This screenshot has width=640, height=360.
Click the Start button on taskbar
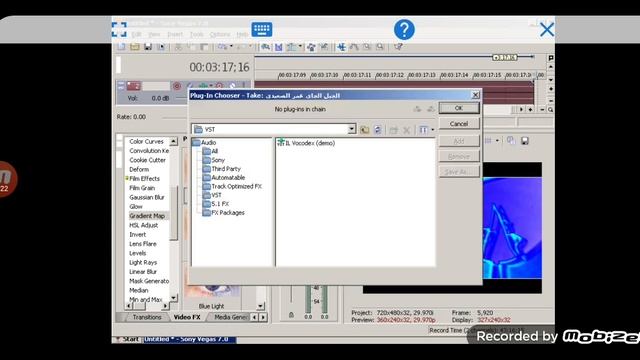(x=128, y=339)
